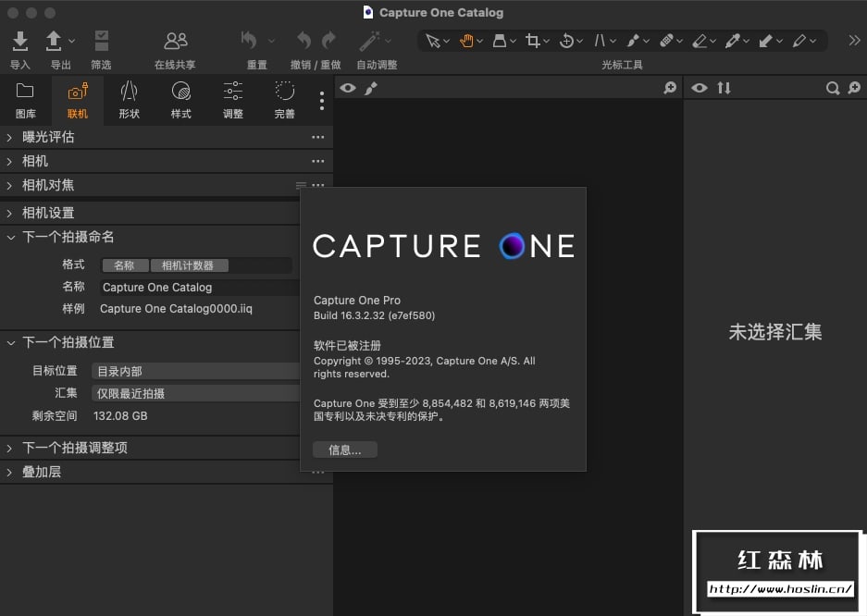Select the Pan hand cursor tool
The height and width of the screenshot is (616, 867).
click(466, 41)
